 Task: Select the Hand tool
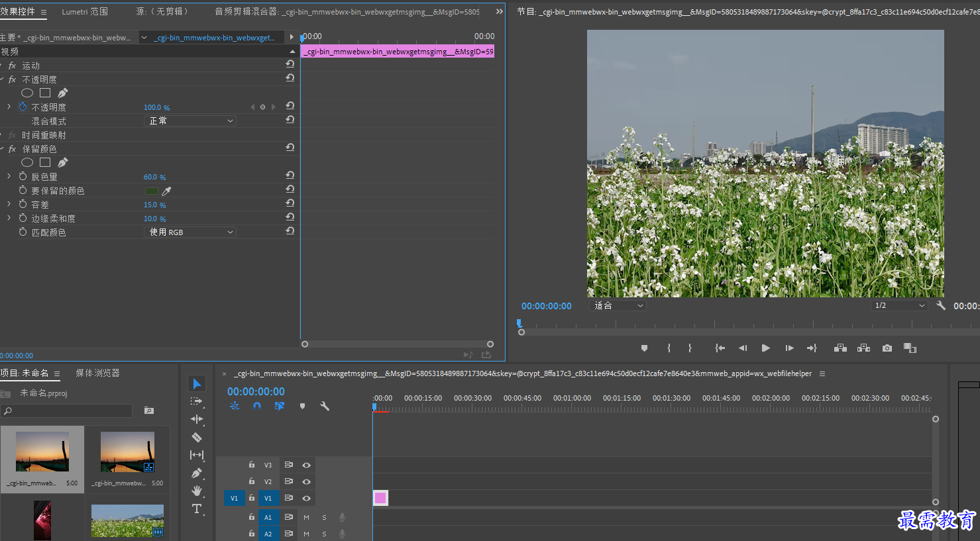coord(197,491)
